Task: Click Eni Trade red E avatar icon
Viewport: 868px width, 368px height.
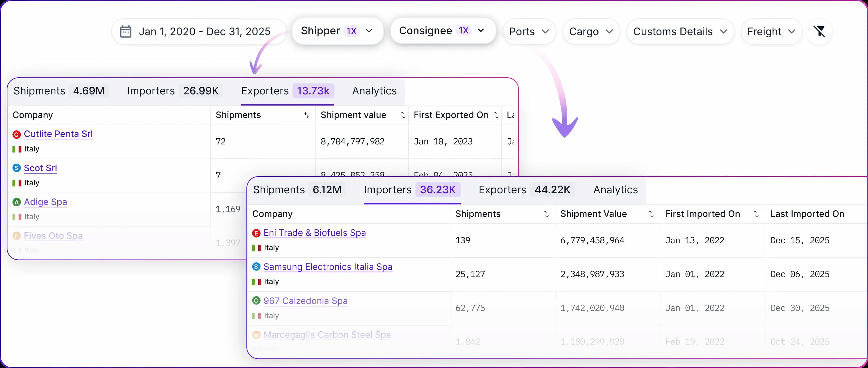Action: [256, 233]
